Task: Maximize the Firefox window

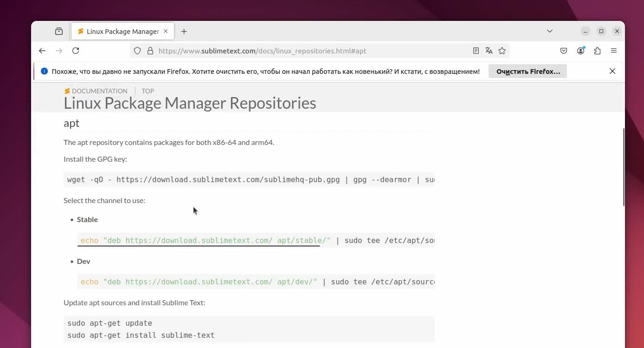Action: [601, 31]
